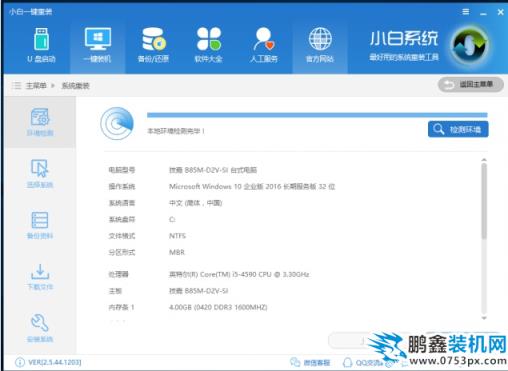Screen dimensions: 508x371
Task: Click the Core(TM) i5-4590 CPU processor value
Action: coord(239,274)
